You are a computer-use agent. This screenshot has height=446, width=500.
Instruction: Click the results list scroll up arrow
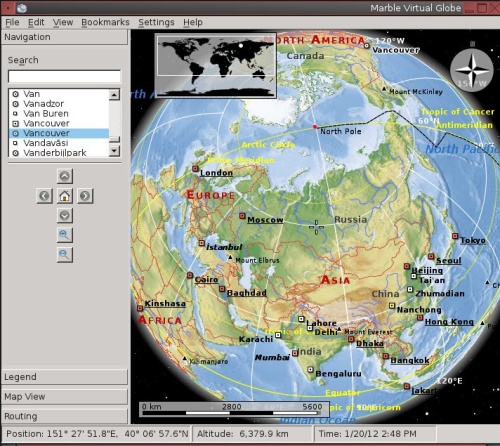114,95
